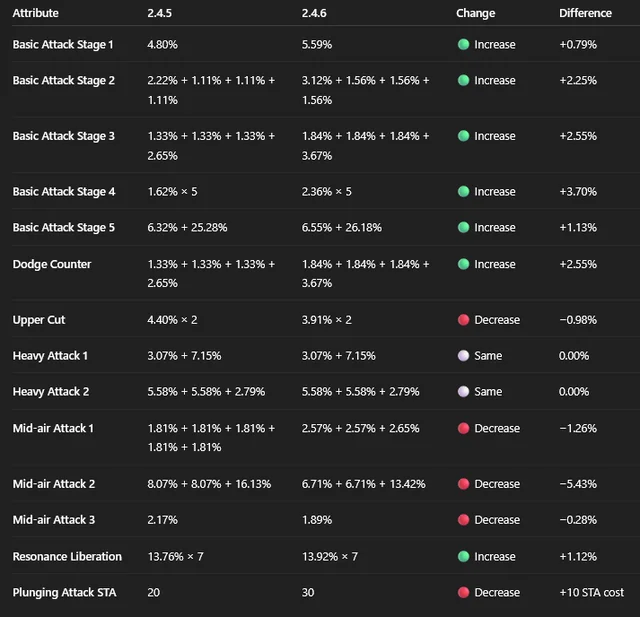Viewport: 640px width, 617px height.
Task: Click green Increase dot for Basic Attack Stage 1
Action: [463, 45]
